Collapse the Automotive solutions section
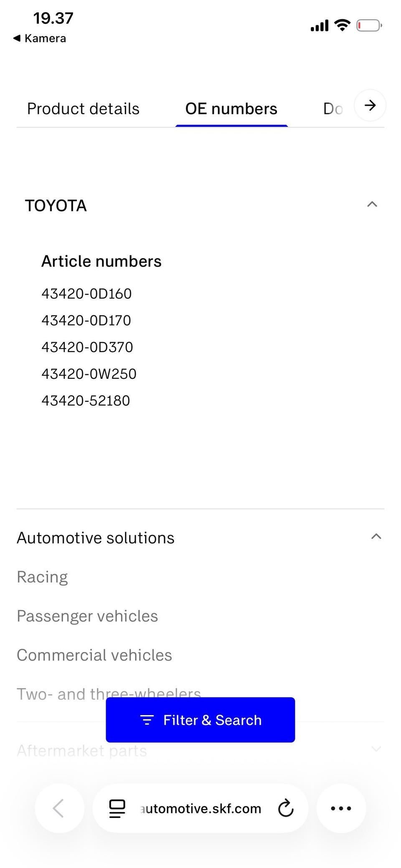 click(x=376, y=537)
